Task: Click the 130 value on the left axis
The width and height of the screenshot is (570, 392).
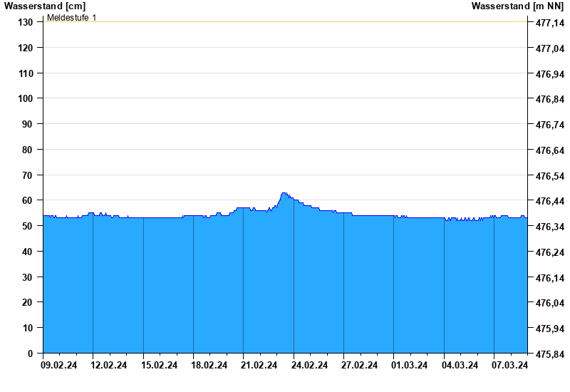Action: tap(26, 22)
